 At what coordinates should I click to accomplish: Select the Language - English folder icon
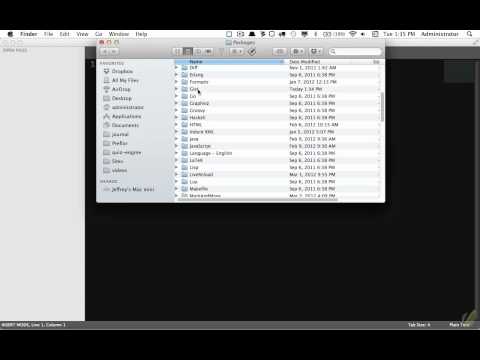[185, 153]
